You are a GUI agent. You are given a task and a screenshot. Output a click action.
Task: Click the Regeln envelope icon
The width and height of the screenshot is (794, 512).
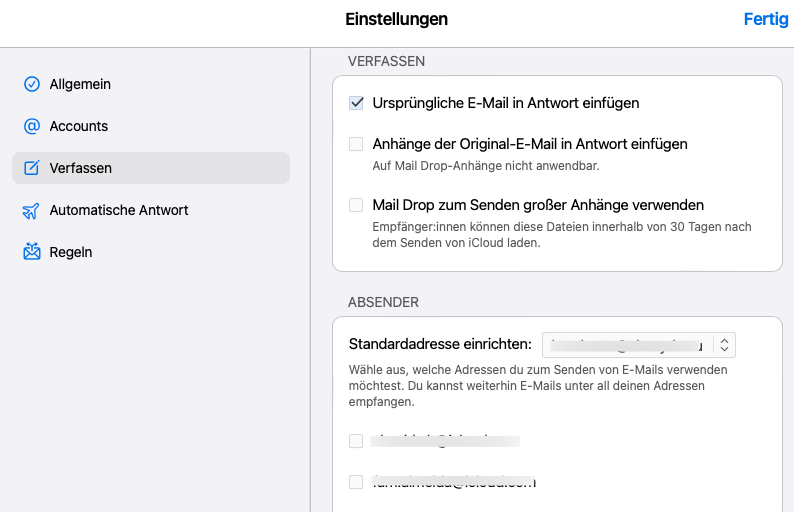[31, 253]
